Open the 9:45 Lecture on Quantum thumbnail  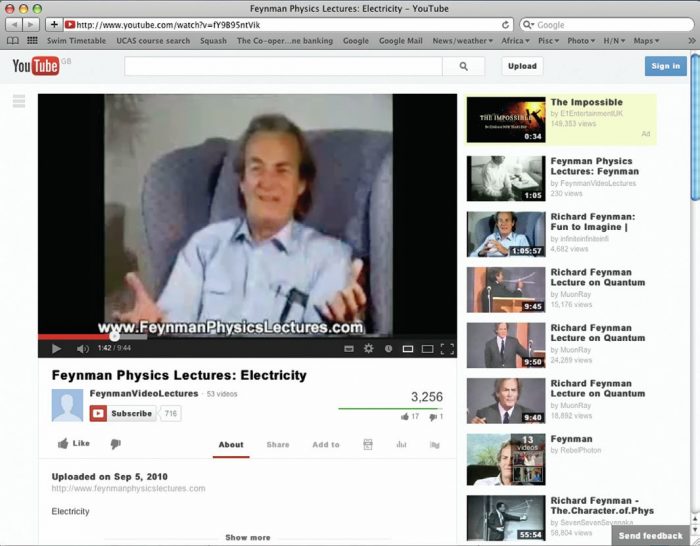point(506,290)
